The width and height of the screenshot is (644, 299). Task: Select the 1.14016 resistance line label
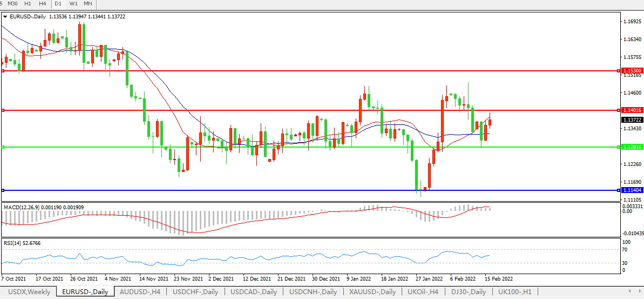click(632, 110)
